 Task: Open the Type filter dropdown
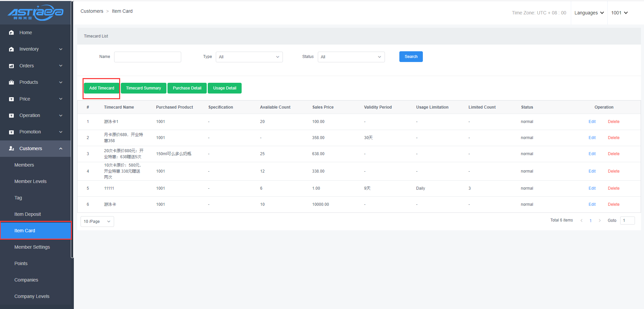coord(249,57)
